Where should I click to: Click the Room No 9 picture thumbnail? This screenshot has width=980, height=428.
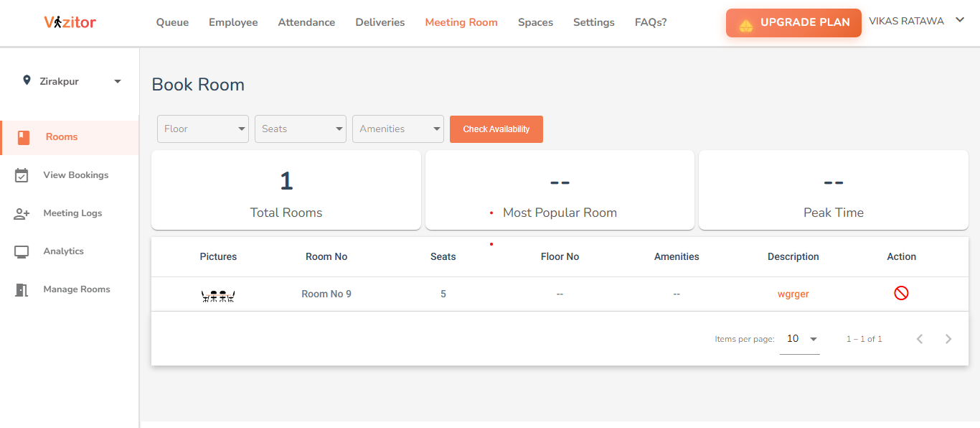point(219,294)
